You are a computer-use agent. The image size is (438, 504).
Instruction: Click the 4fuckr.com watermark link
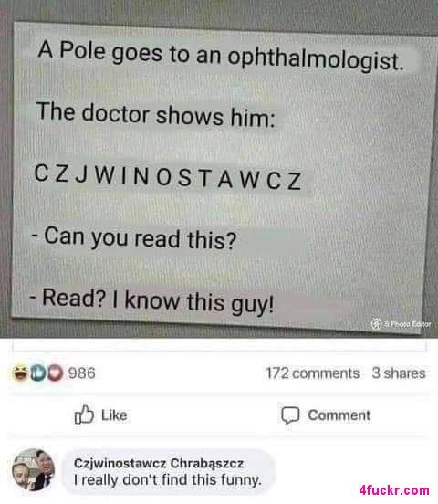394,490
